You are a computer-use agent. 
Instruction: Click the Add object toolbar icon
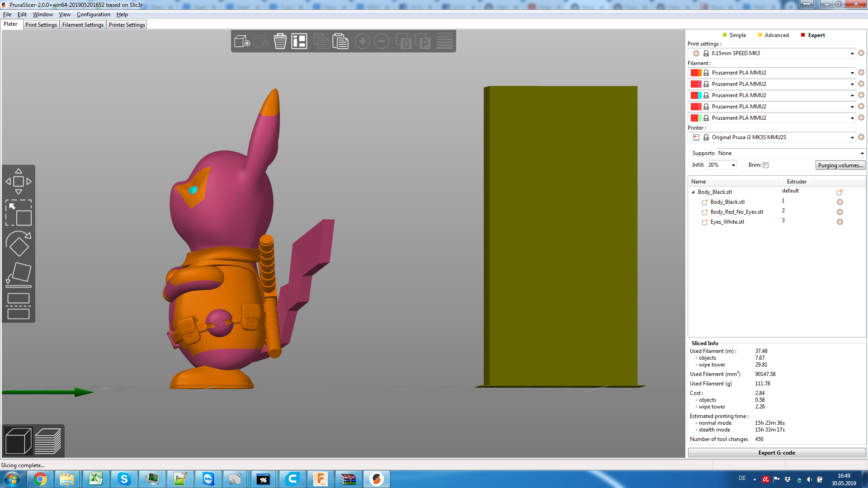point(242,42)
